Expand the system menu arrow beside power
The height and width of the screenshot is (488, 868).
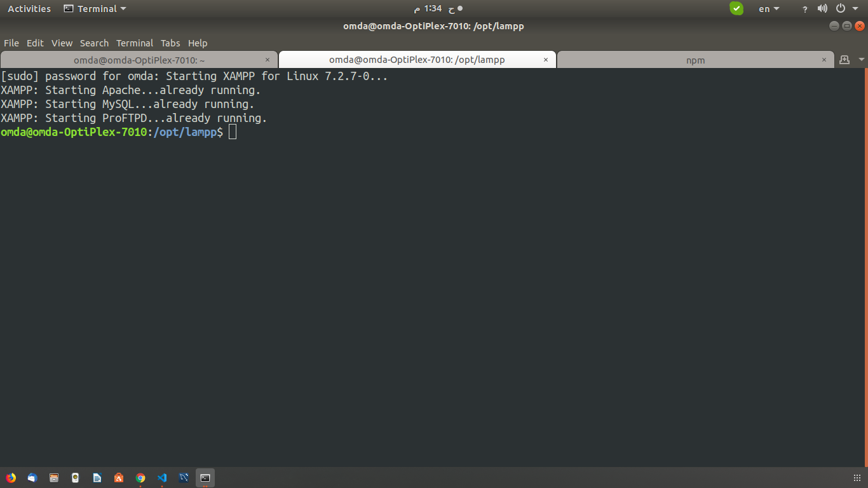[854, 9]
